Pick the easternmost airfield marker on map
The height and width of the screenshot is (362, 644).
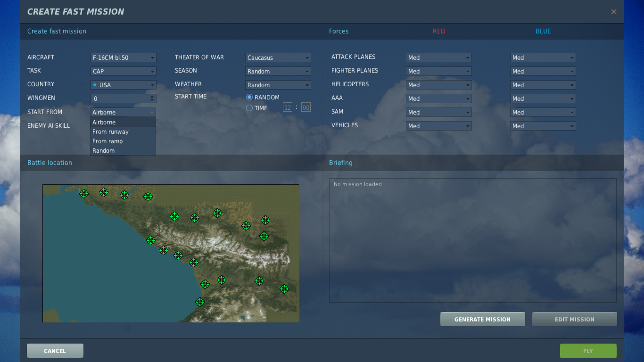[284, 289]
